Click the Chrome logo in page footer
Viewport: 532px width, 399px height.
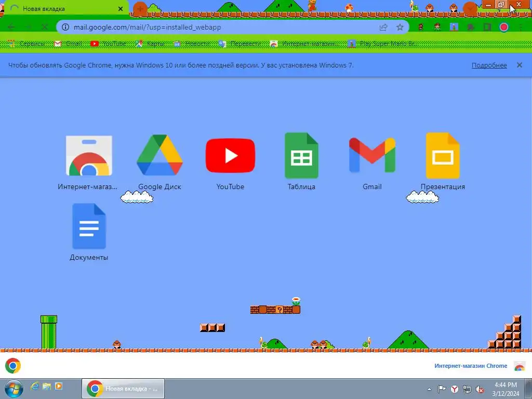click(13, 366)
